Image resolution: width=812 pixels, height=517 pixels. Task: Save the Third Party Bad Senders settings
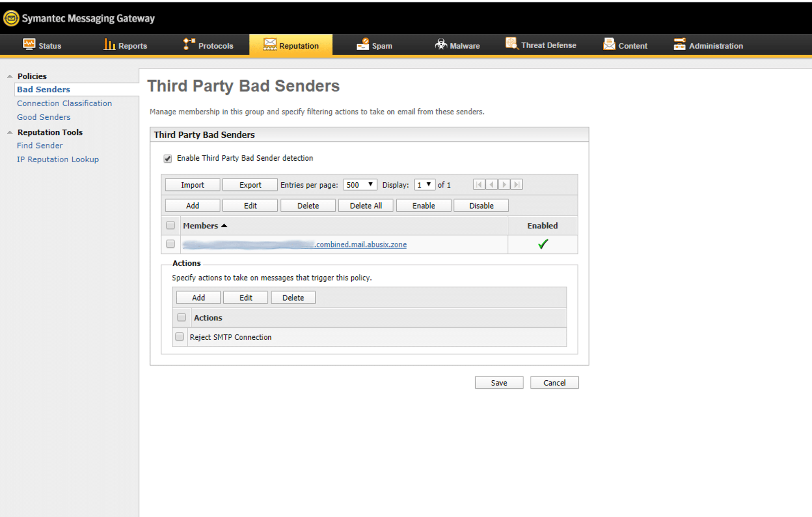pos(499,383)
